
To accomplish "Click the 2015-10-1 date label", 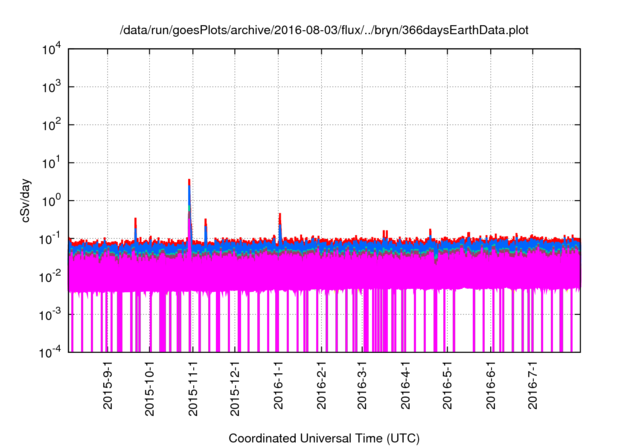I will [150, 388].
